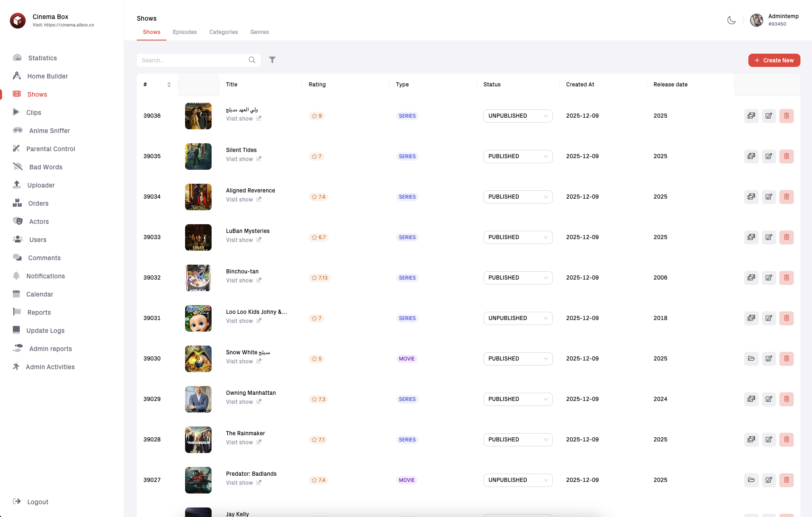Expand the Owning Manhattan status selector
Image resolution: width=812 pixels, height=517 pixels.
coord(518,399)
